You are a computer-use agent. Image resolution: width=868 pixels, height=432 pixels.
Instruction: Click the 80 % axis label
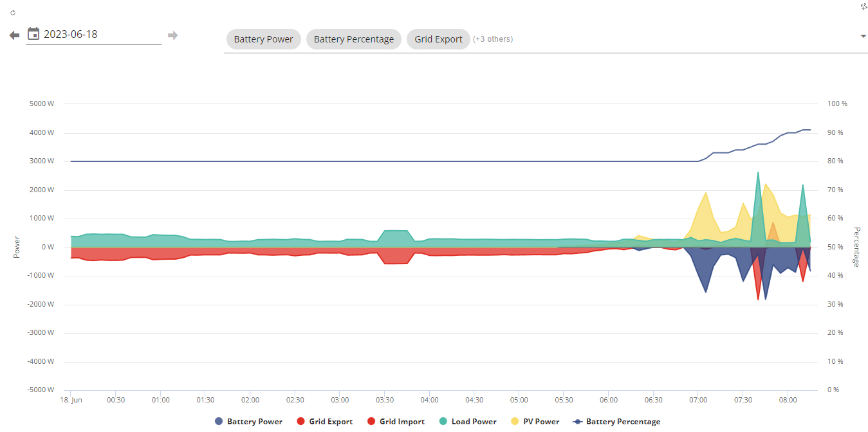coord(835,161)
